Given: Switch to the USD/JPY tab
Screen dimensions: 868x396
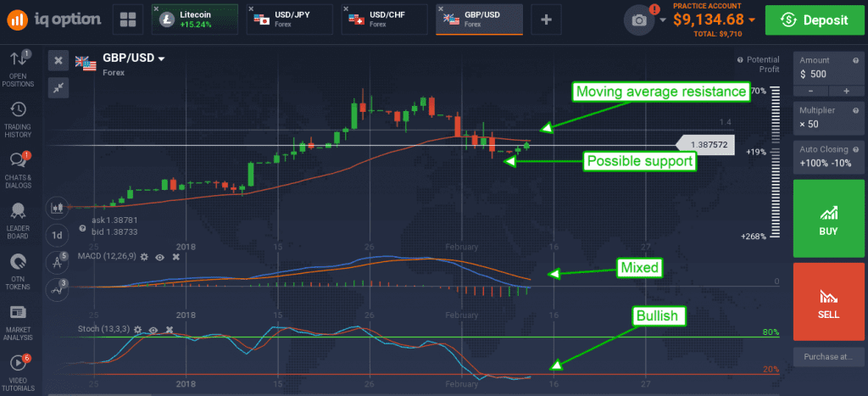Looking at the screenshot, I should click(x=290, y=20).
